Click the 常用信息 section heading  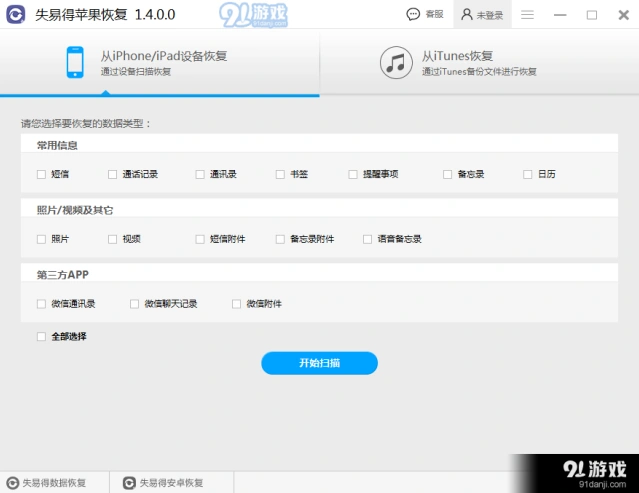(57, 145)
